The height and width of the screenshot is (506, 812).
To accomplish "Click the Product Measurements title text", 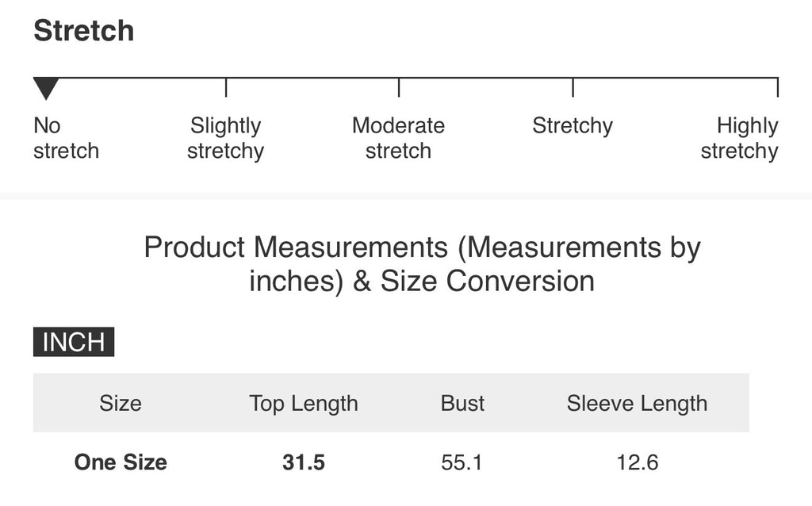I will [422, 264].
